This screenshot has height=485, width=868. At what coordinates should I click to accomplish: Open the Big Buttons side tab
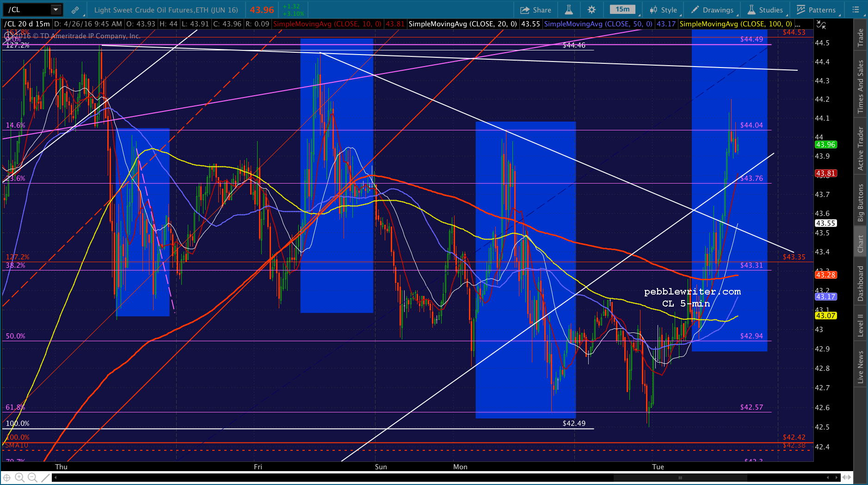click(861, 203)
